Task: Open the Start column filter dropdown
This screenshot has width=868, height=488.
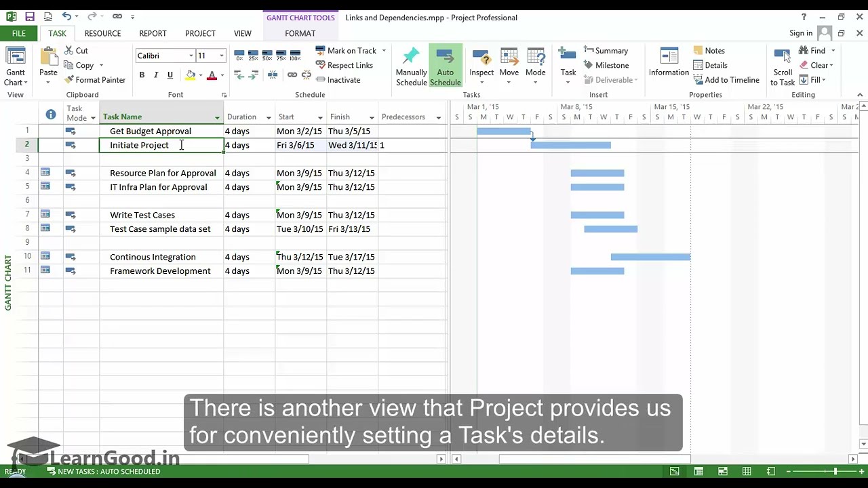Action: (x=320, y=117)
